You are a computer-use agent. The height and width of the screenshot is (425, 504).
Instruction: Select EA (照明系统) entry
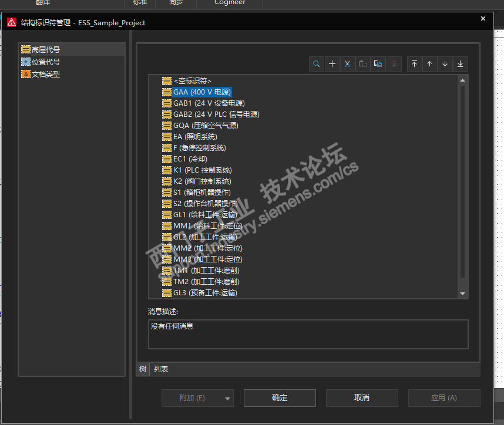click(x=195, y=137)
